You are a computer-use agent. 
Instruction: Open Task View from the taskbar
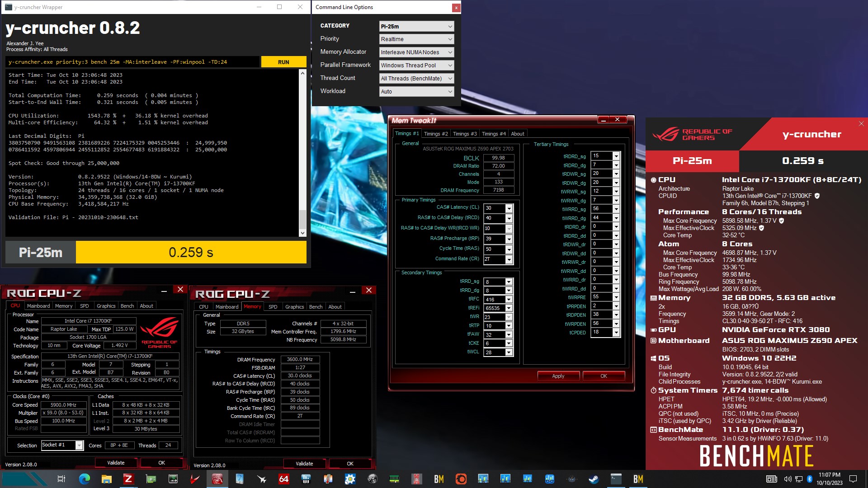[61, 479]
